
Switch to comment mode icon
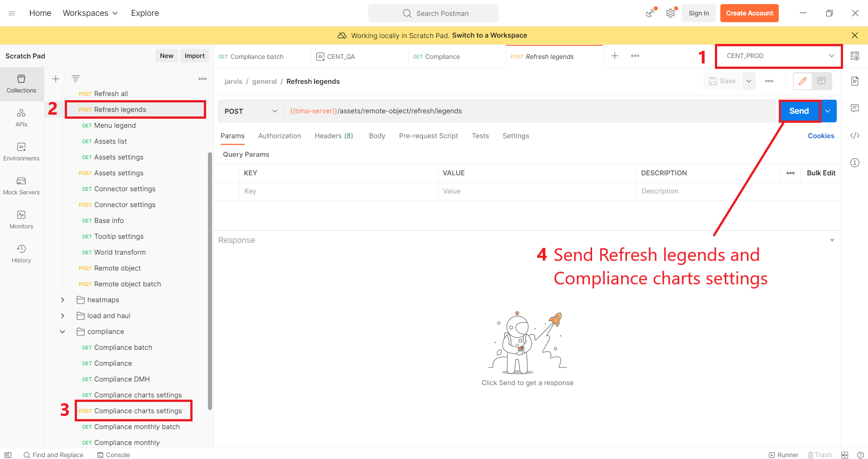click(821, 81)
